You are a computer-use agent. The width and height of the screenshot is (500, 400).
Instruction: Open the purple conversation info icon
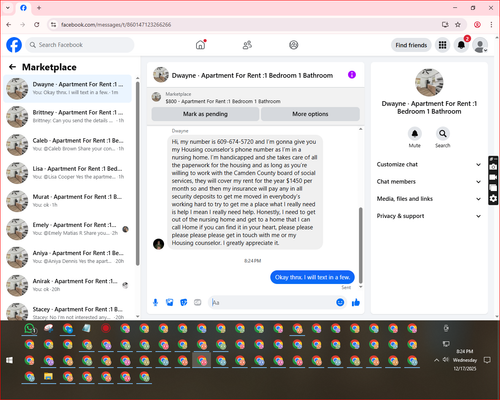click(x=352, y=75)
